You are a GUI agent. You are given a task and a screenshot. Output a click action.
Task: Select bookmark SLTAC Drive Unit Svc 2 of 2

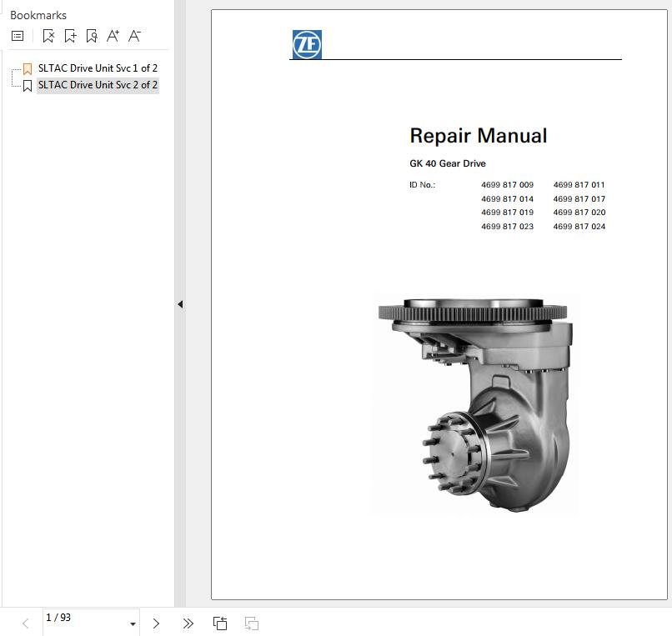(x=98, y=85)
